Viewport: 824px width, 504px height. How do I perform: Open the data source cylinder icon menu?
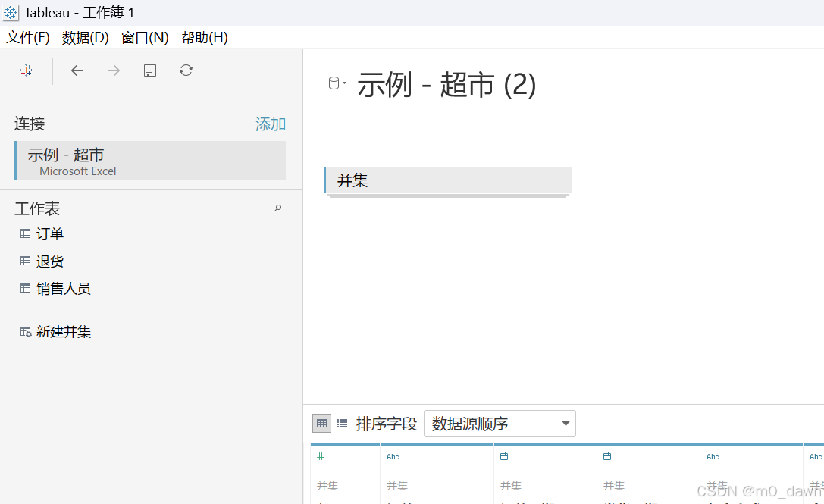coord(337,83)
